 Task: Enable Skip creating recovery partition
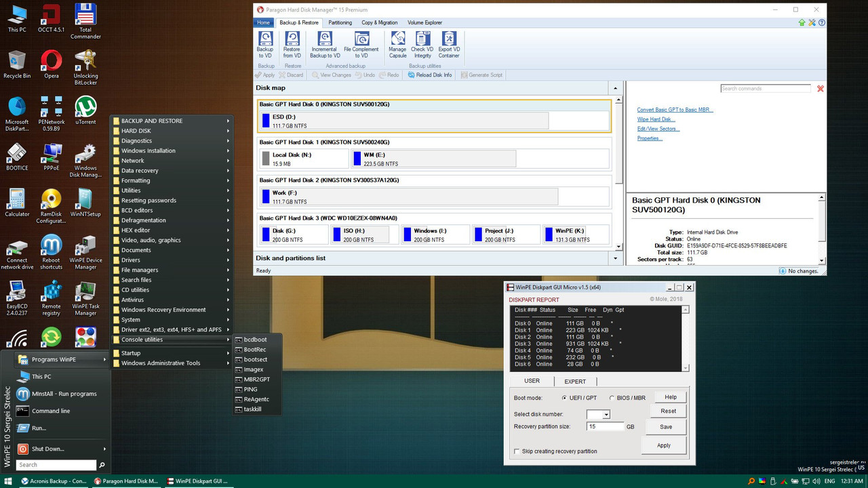[517, 451]
